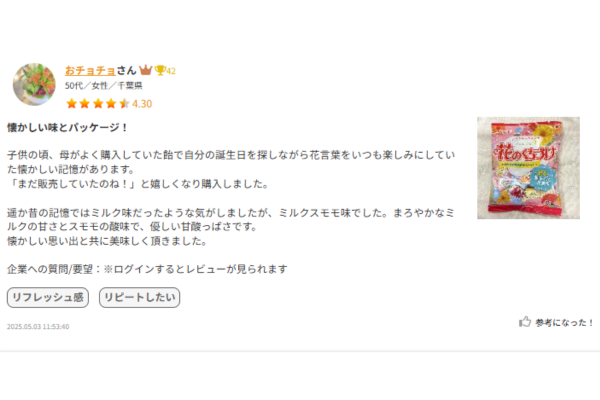Screen dimensions: 600x400
Task: Open the おチョチョ user profile link
Action: tap(90, 70)
